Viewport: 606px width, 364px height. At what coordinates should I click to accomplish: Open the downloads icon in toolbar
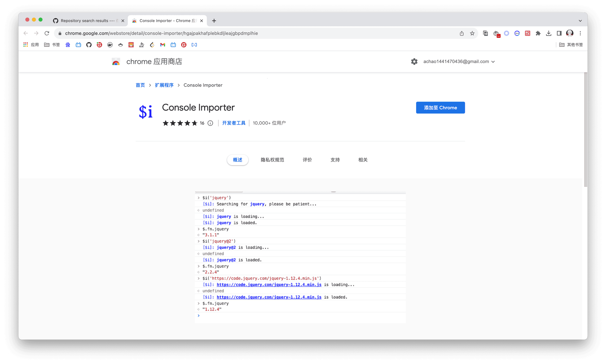[549, 33]
